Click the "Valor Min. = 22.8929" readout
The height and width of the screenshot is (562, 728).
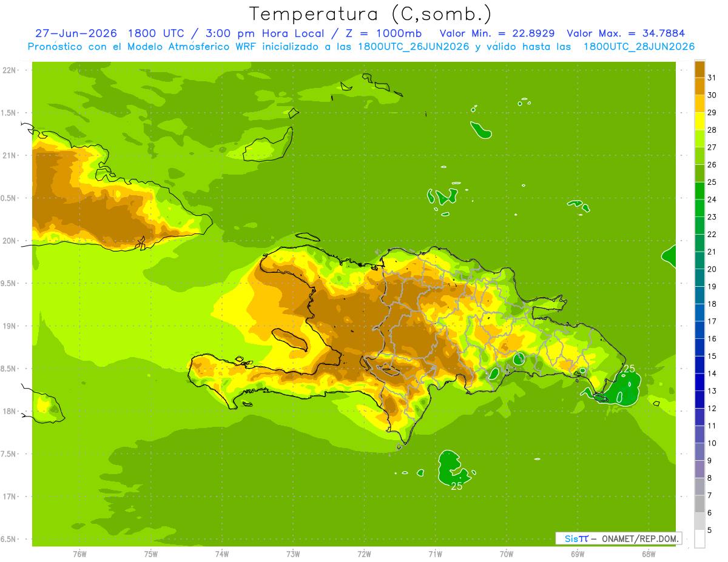pyautogui.click(x=497, y=33)
